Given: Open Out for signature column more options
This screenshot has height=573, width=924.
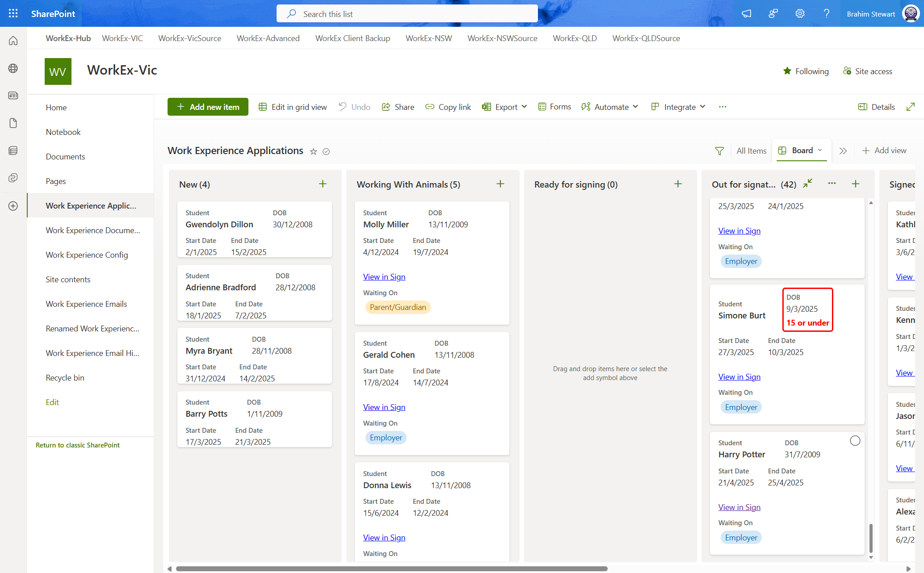Looking at the screenshot, I should [832, 184].
